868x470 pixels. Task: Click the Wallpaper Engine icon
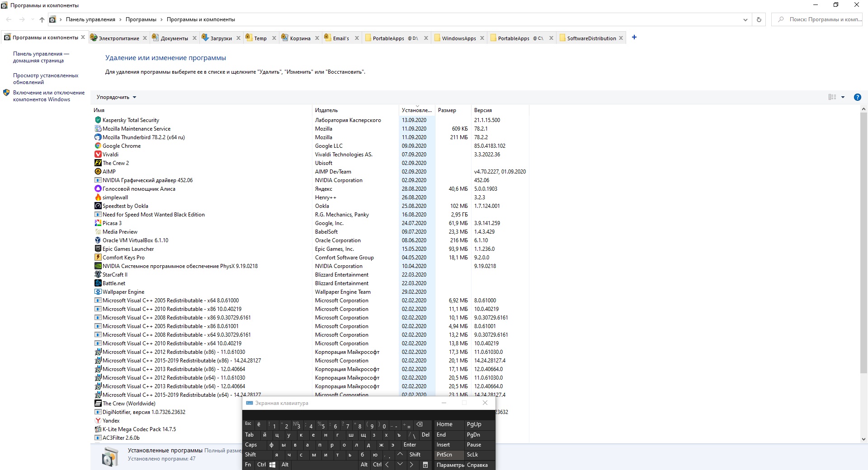point(98,292)
